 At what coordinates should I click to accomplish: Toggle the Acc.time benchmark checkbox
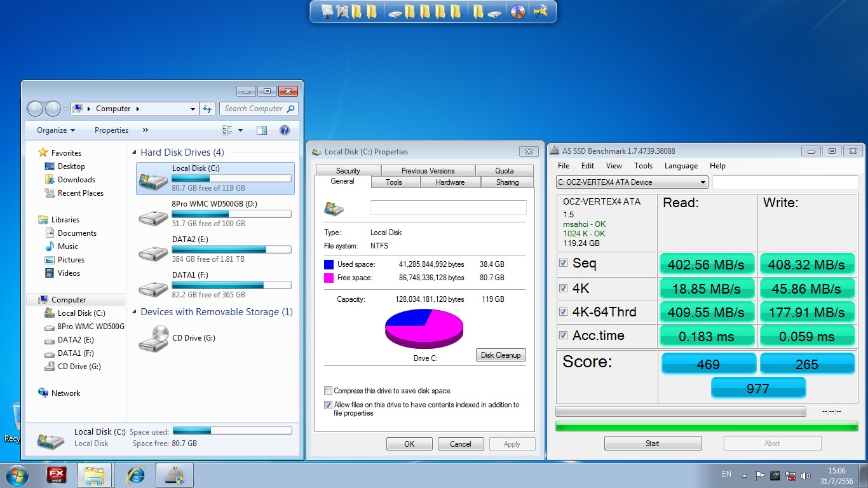pos(563,335)
